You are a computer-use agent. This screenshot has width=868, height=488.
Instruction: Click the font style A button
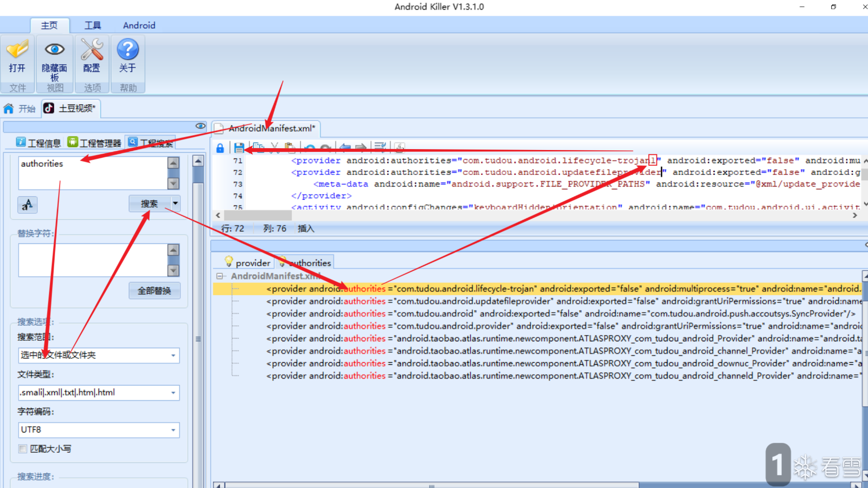point(28,205)
